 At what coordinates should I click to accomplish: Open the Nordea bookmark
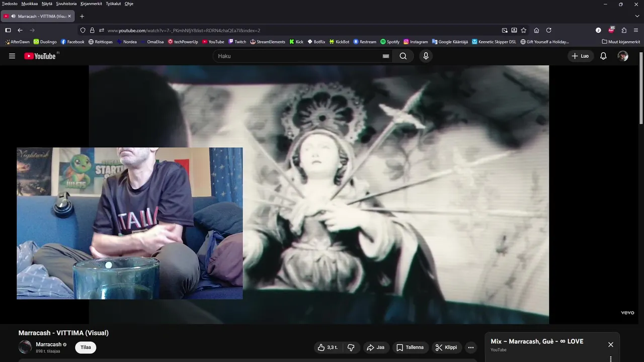tap(127, 42)
